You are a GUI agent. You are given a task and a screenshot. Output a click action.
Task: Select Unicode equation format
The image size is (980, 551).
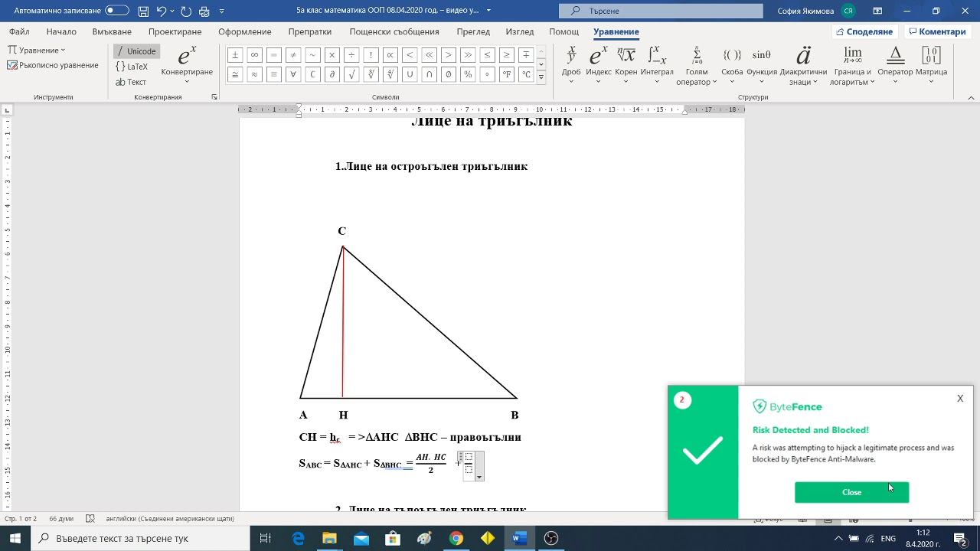tap(136, 51)
